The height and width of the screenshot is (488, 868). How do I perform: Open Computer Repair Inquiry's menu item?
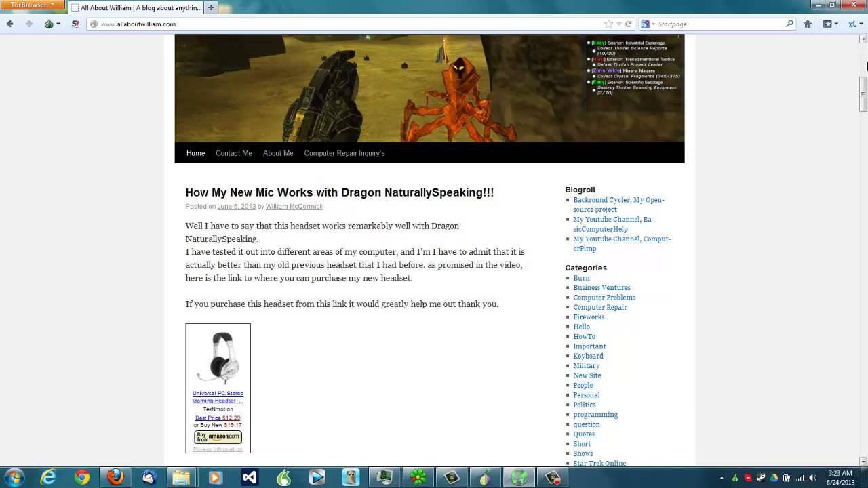click(344, 153)
